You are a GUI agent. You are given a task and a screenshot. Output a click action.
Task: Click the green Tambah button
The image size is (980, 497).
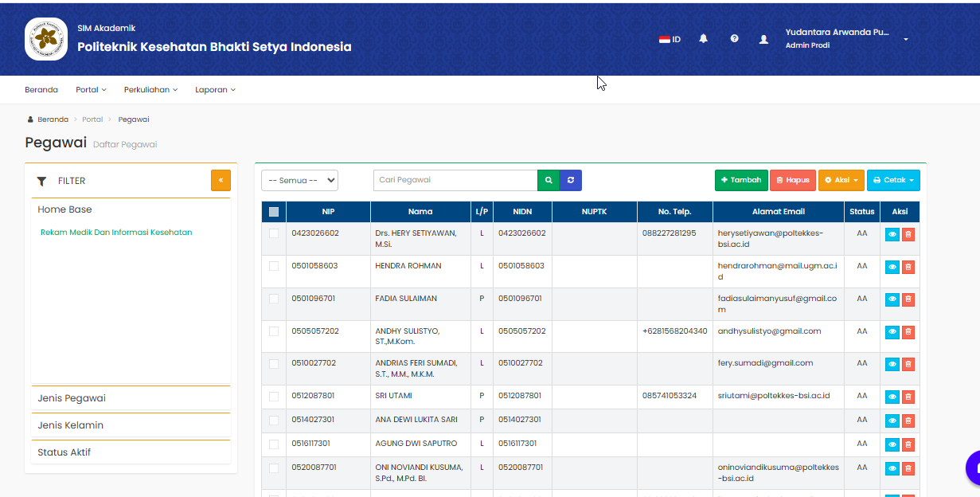pyautogui.click(x=741, y=181)
